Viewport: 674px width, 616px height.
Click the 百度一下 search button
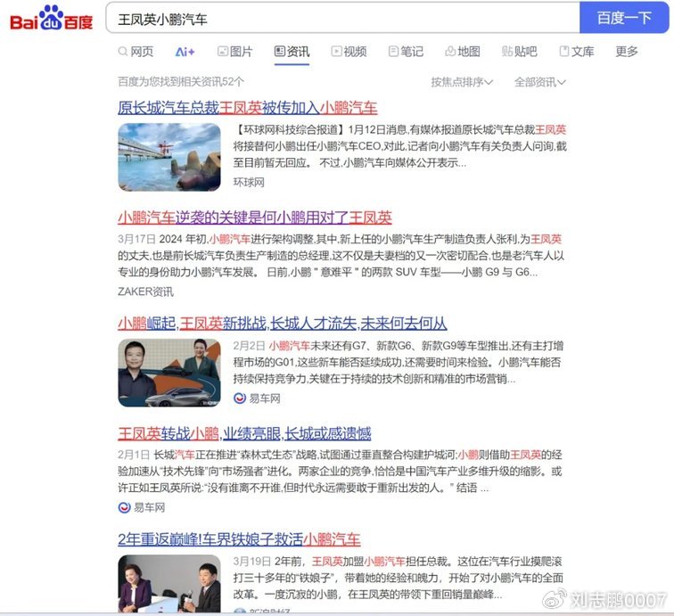click(x=624, y=18)
